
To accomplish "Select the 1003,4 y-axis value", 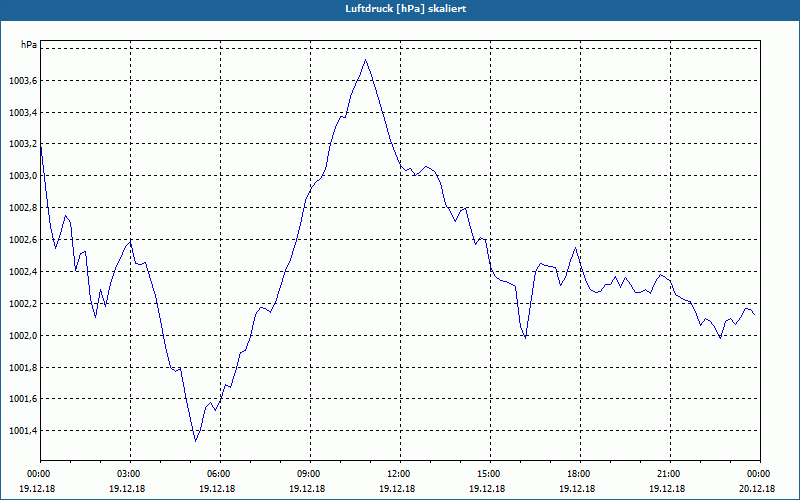I will 23,112.
